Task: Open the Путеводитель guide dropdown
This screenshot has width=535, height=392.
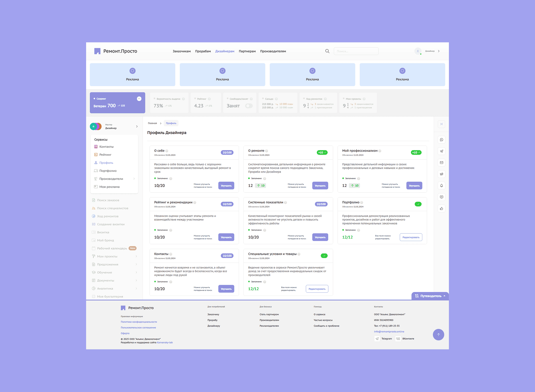Action: [430, 296]
